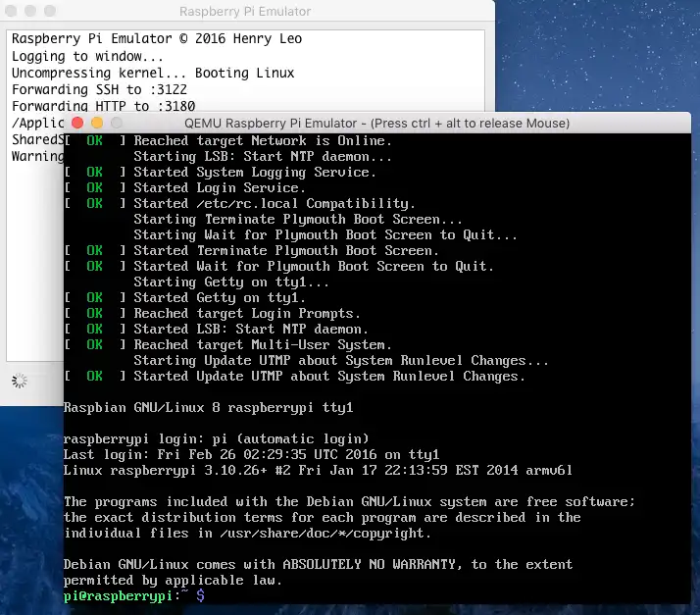700x615 pixels.
Task: Minimize the QEMU window with yellow button
Action: 97,123
